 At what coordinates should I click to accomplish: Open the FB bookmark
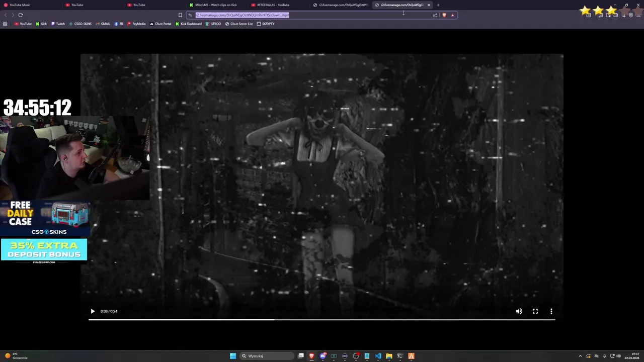(x=119, y=24)
